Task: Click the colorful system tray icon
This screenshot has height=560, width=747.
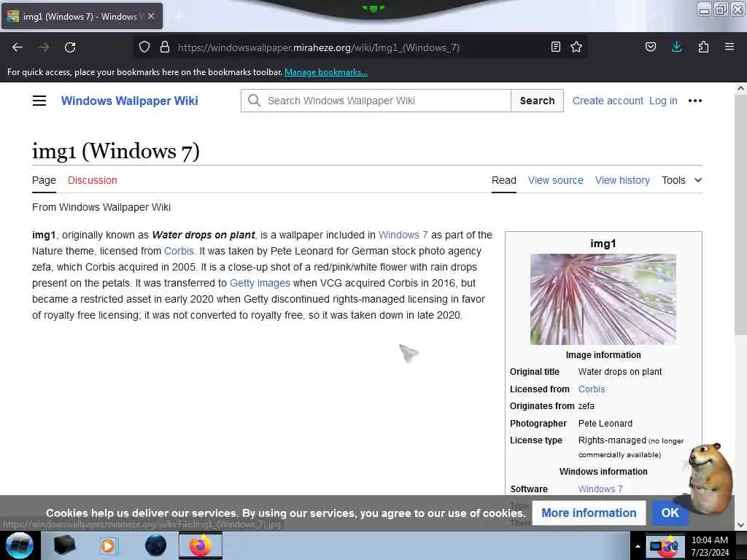Action: click(x=665, y=546)
